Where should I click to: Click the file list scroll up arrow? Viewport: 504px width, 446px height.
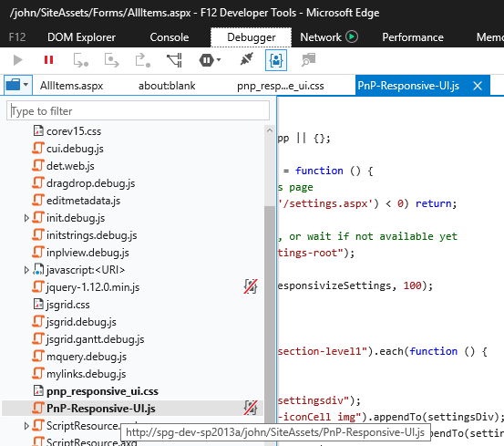(x=270, y=130)
